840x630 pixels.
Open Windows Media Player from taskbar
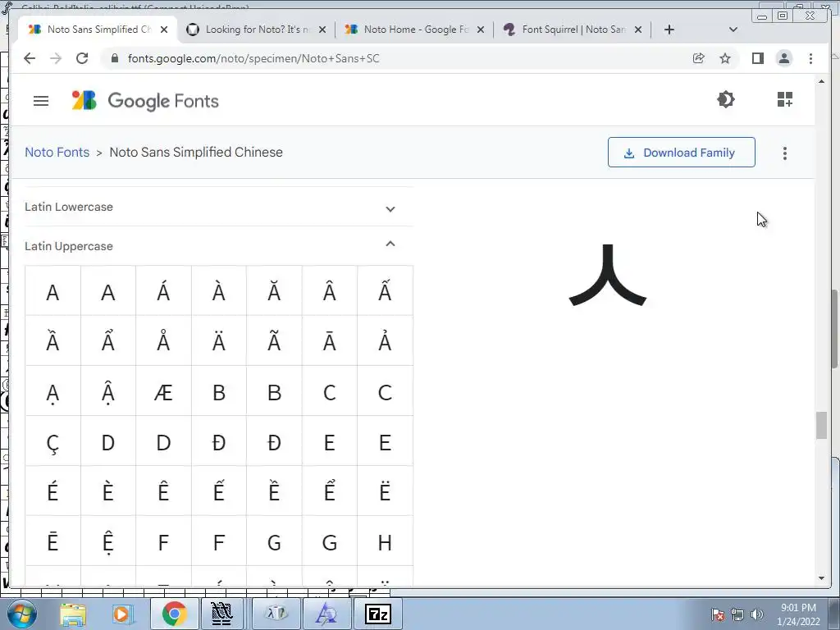pyautogui.click(x=122, y=614)
